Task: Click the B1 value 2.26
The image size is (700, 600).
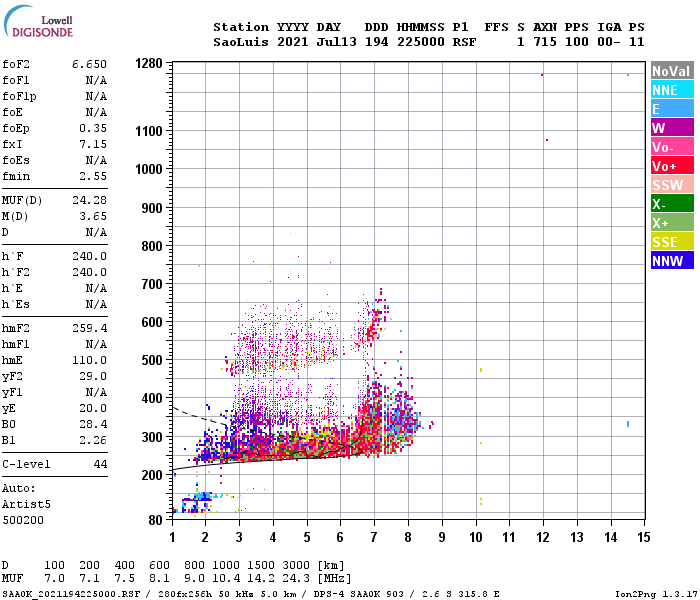Action: 93,440
